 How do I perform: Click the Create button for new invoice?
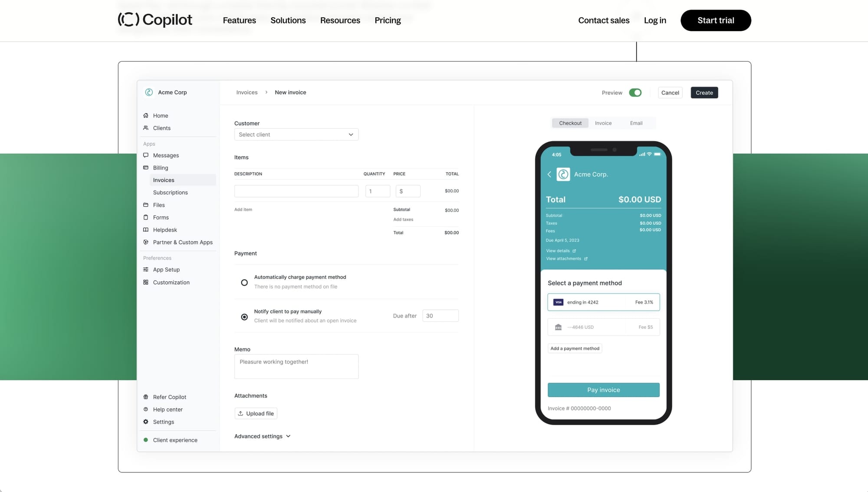click(705, 92)
